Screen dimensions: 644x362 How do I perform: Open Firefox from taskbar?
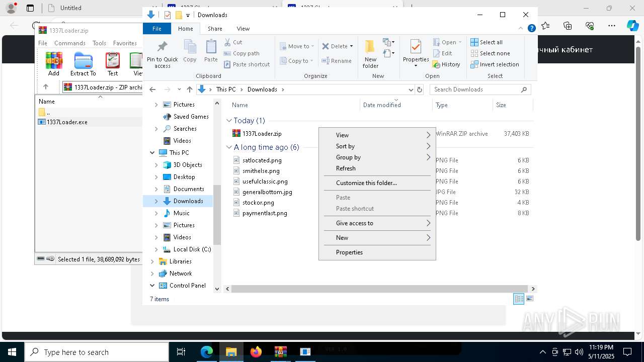[x=256, y=352]
